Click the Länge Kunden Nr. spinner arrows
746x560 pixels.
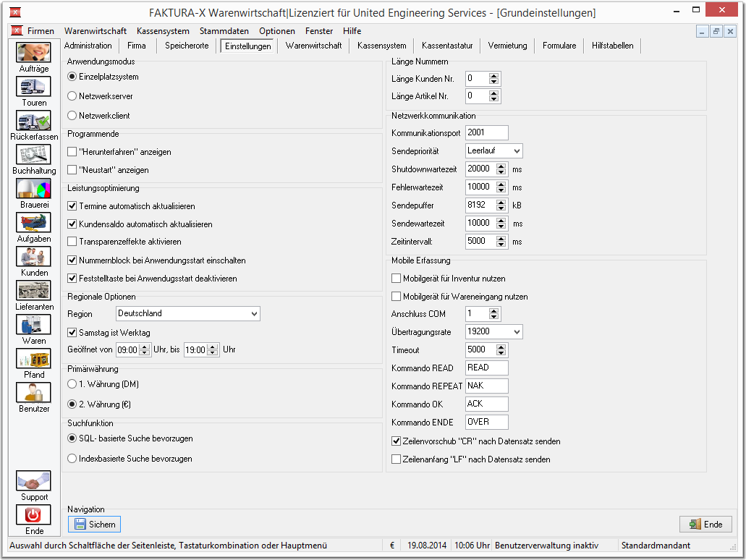[x=494, y=79]
